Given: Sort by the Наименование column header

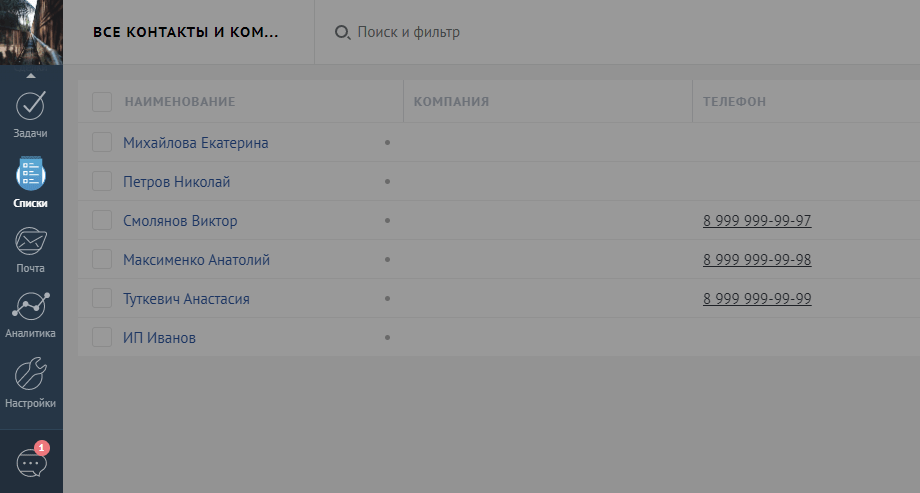Looking at the screenshot, I should (x=180, y=102).
